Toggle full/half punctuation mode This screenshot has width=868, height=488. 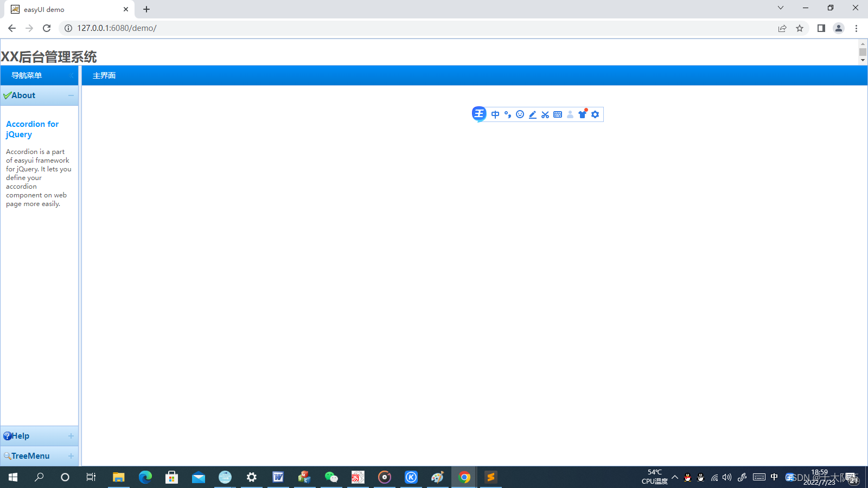(507, 114)
